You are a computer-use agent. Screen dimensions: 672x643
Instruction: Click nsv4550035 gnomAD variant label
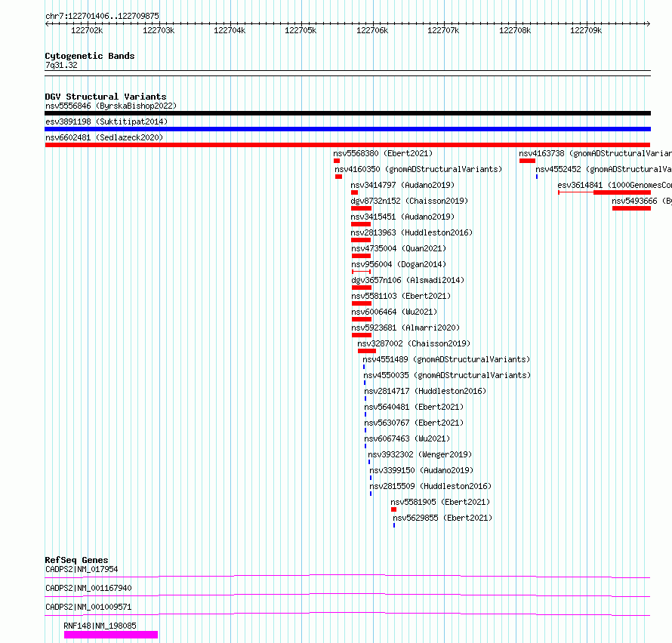448,375
